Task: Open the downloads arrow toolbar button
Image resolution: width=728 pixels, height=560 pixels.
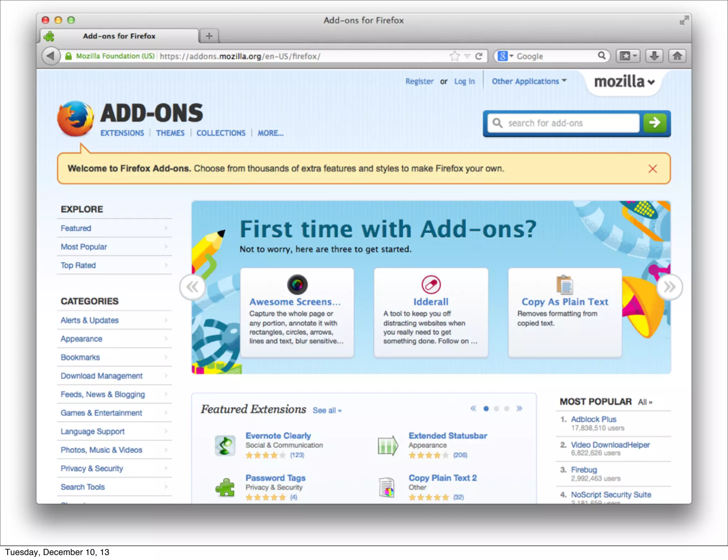Action: click(654, 56)
